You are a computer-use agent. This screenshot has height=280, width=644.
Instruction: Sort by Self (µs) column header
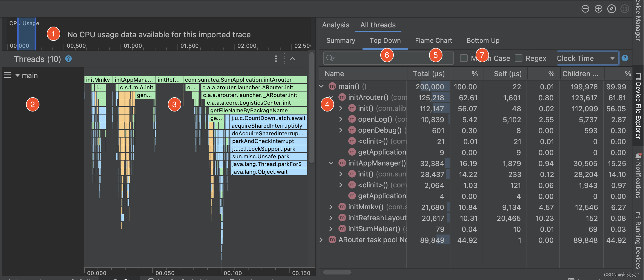(505, 74)
